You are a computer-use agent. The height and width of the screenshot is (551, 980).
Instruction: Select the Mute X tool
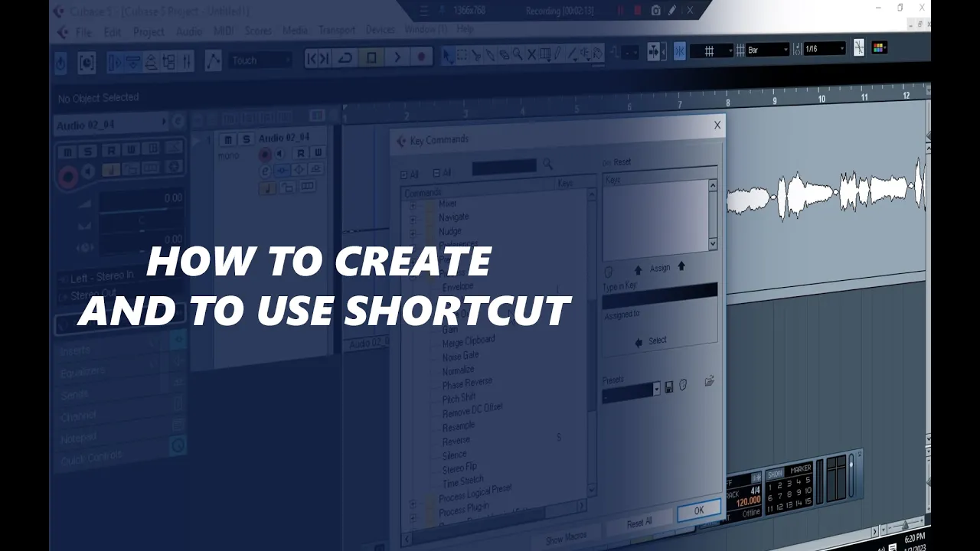tap(531, 54)
